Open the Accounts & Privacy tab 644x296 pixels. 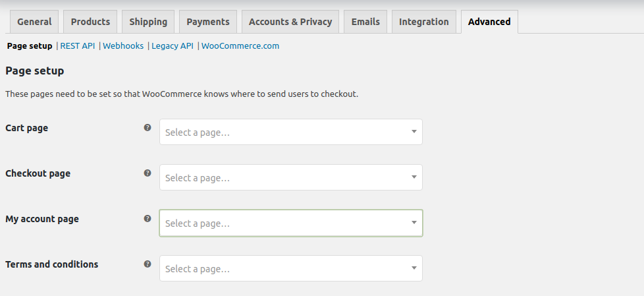tap(290, 22)
